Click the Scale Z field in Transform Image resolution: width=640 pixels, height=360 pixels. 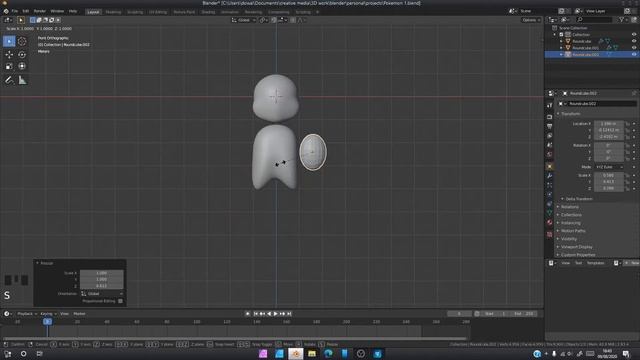coord(609,188)
